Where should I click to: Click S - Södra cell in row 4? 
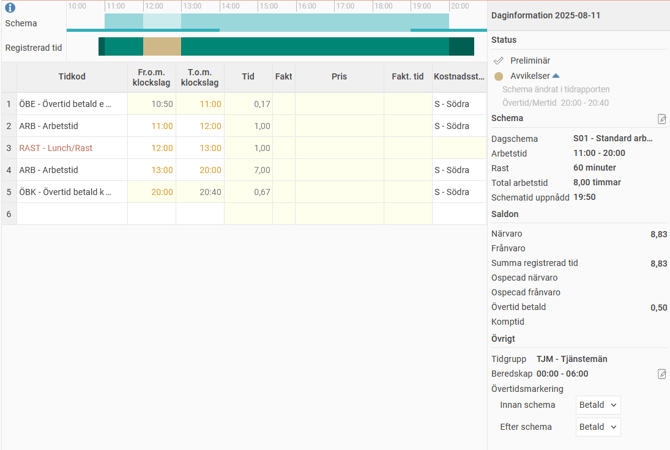458,170
